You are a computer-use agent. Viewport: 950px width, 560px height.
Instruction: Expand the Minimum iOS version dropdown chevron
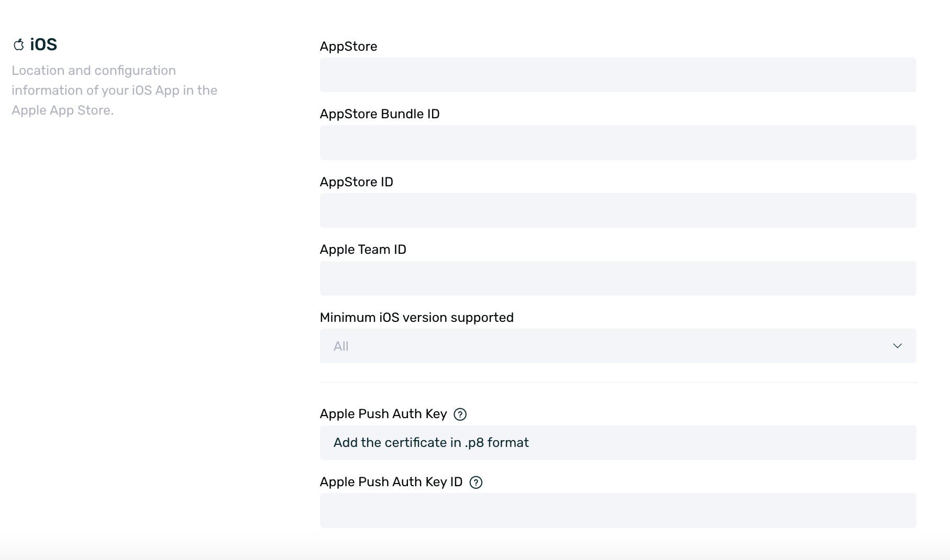coord(897,346)
